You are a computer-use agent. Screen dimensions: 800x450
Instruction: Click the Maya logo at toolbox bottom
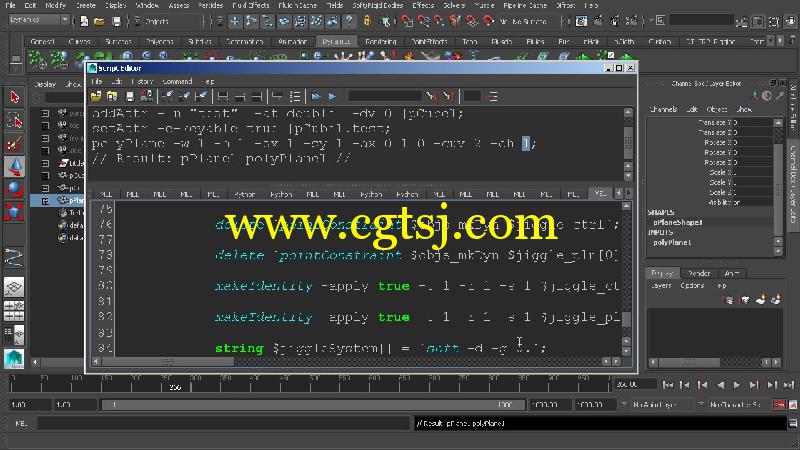pos(14,358)
